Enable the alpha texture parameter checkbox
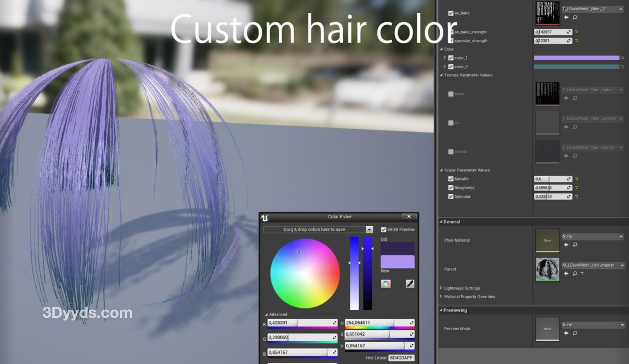629x364 pixels. pyautogui.click(x=451, y=94)
